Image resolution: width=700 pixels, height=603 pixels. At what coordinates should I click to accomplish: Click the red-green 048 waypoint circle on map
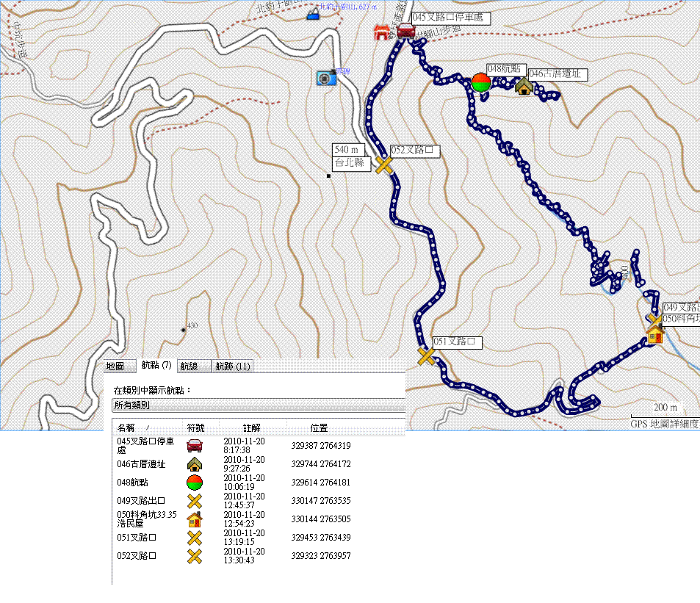click(481, 82)
